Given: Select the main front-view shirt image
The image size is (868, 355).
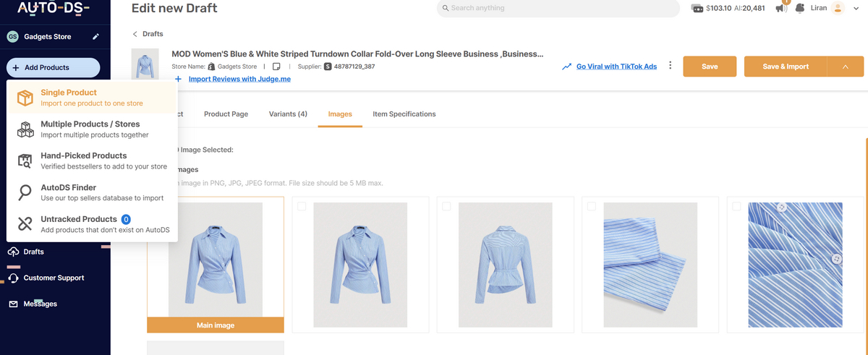Looking at the screenshot, I should (216, 259).
